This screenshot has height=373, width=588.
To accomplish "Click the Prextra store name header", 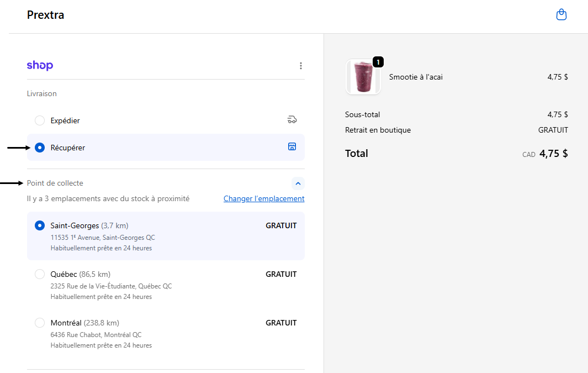I will pyautogui.click(x=45, y=15).
